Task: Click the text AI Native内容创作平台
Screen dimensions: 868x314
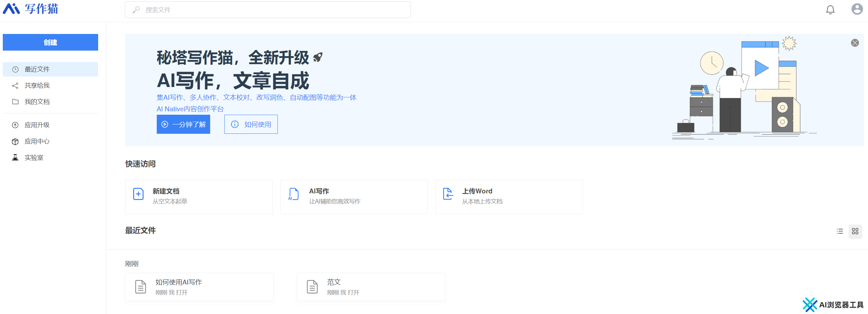Action: [190, 109]
